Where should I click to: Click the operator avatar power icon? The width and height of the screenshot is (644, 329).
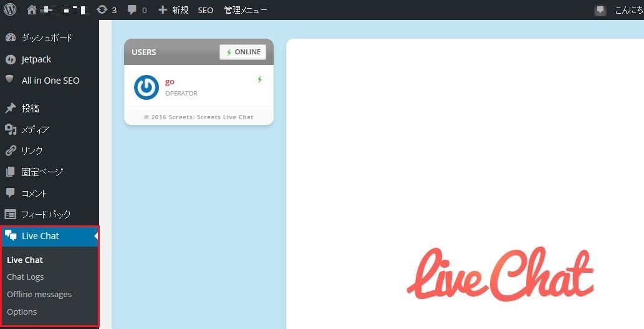[x=147, y=87]
